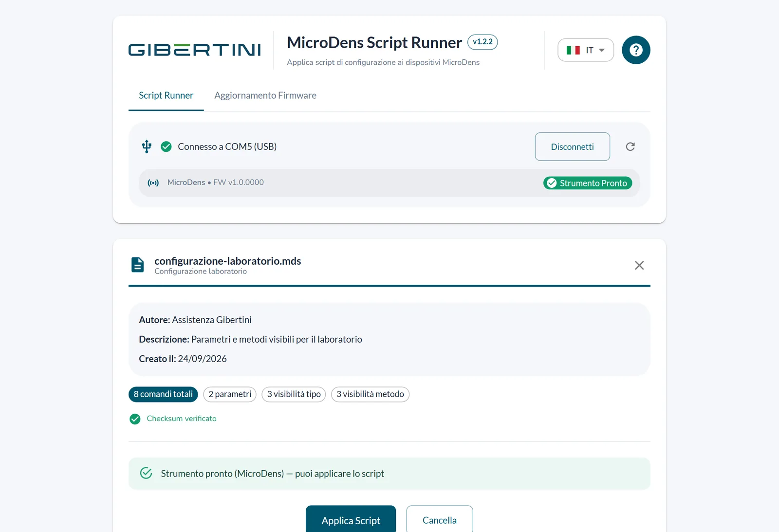Click the MicroDens FW v1.0.0000 text

[216, 183]
